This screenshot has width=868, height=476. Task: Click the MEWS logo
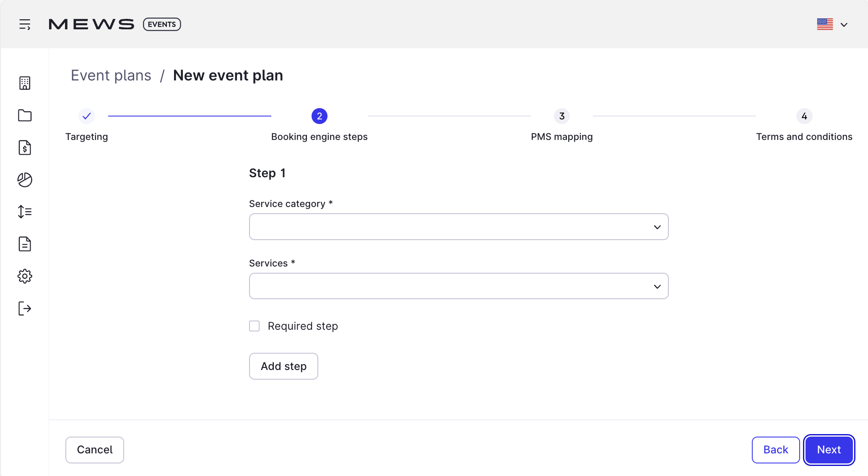click(x=91, y=24)
